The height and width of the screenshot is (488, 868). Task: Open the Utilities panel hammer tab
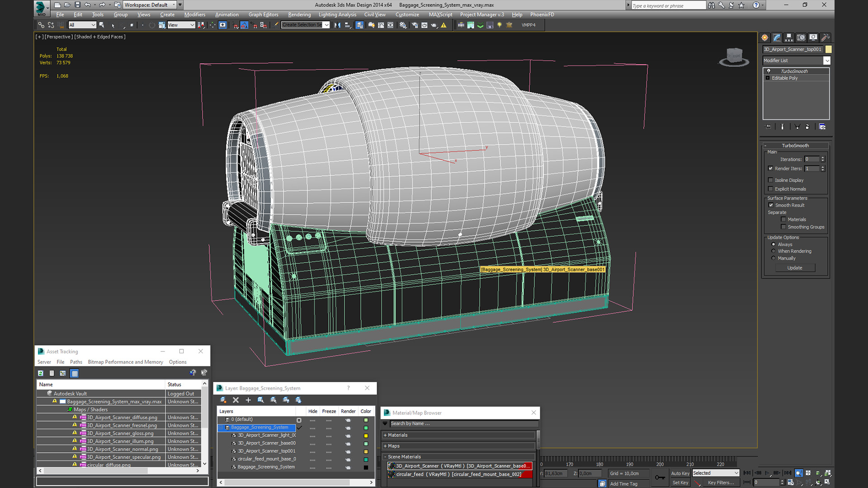point(826,38)
